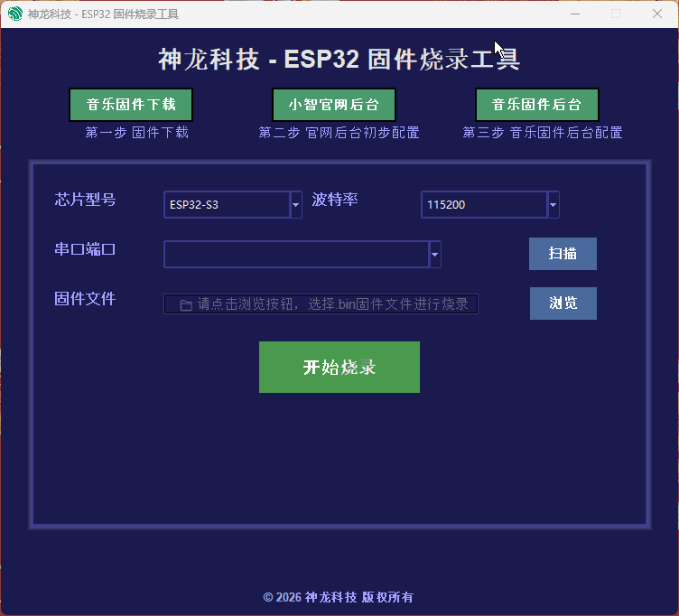
Task: Click the main heading 神龙科技 - ESP32 固件烧录工具
Action: pyautogui.click(x=339, y=59)
